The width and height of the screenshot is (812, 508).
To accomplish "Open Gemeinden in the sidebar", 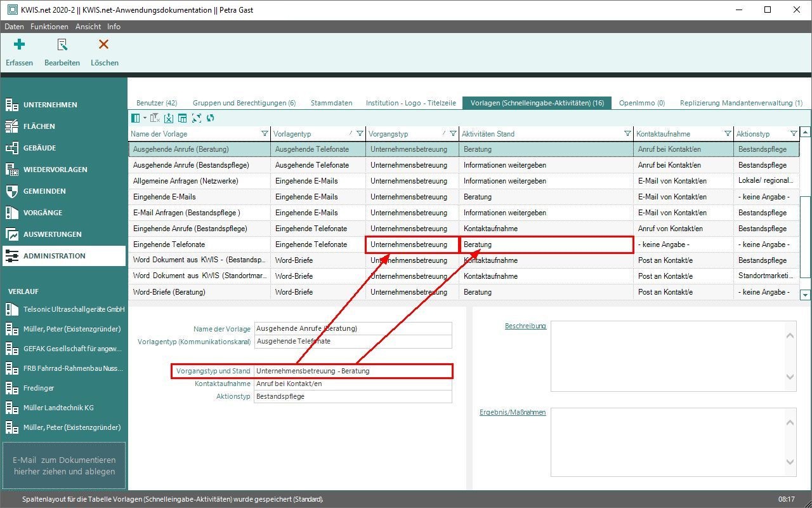I will [63, 191].
